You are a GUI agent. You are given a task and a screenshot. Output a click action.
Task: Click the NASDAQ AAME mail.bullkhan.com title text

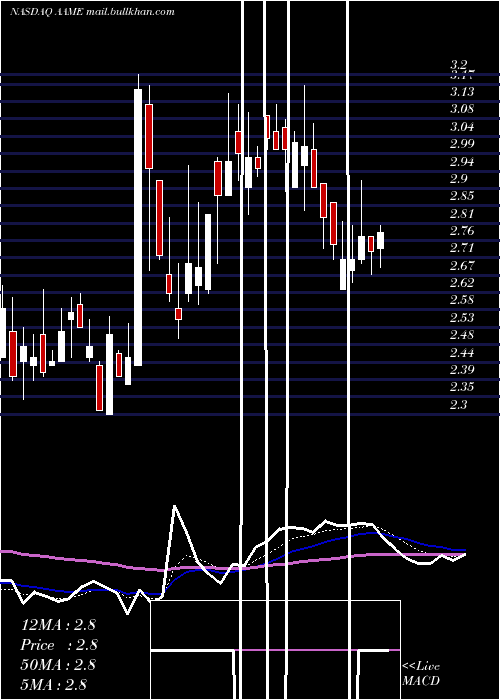(92, 12)
